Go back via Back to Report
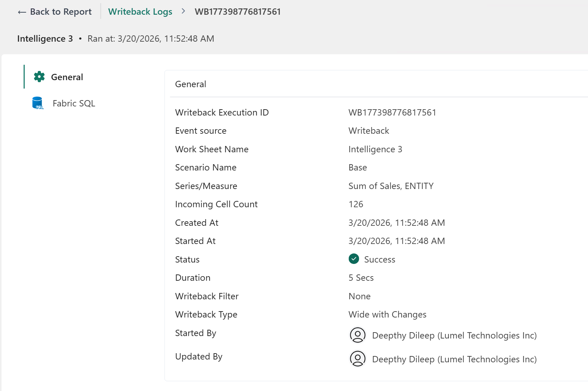Image resolution: width=588 pixels, height=391 pixels. 55,12
